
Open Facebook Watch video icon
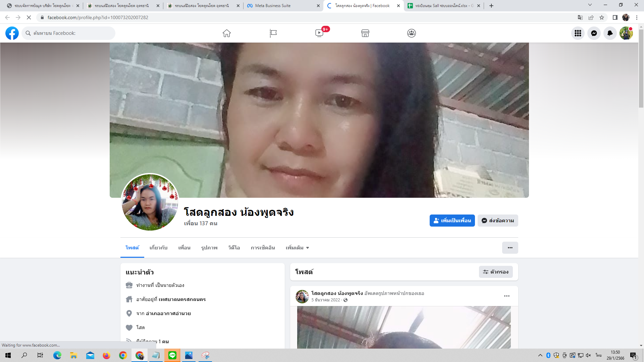pos(319,33)
